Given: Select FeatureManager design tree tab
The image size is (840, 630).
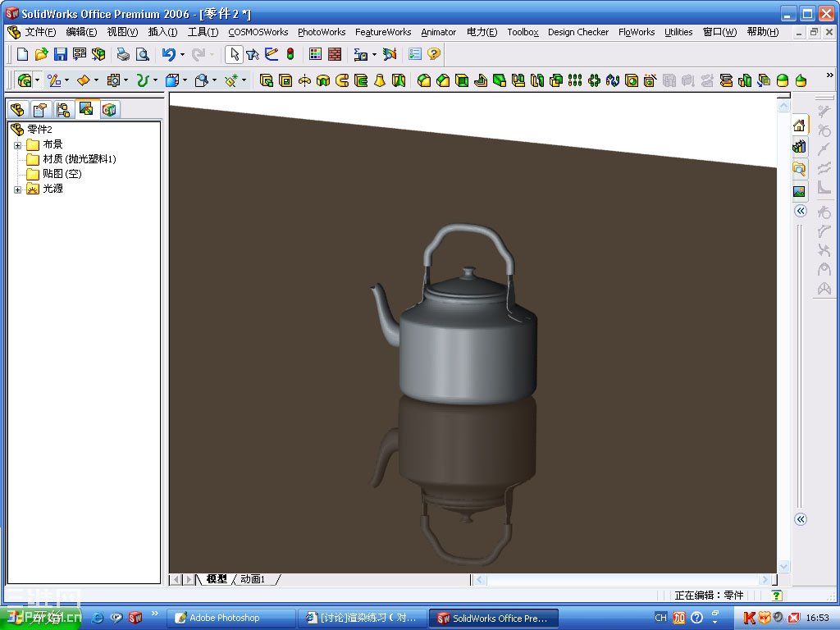Looking at the screenshot, I should 17,110.
